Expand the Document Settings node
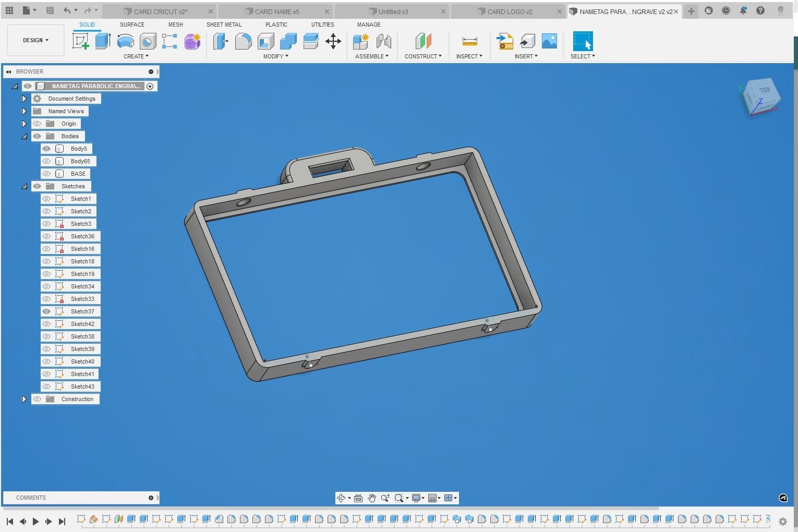This screenshot has height=532, width=798. tap(24, 99)
